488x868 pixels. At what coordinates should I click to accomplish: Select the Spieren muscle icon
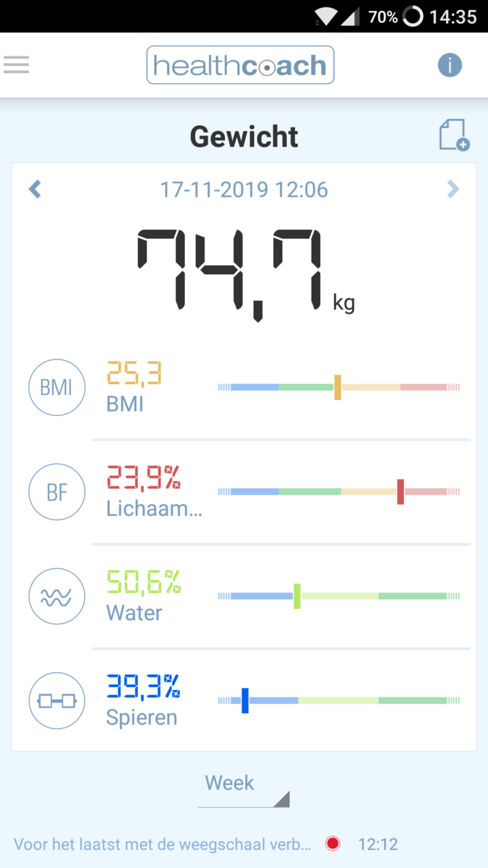pyautogui.click(x=56, y=700)
